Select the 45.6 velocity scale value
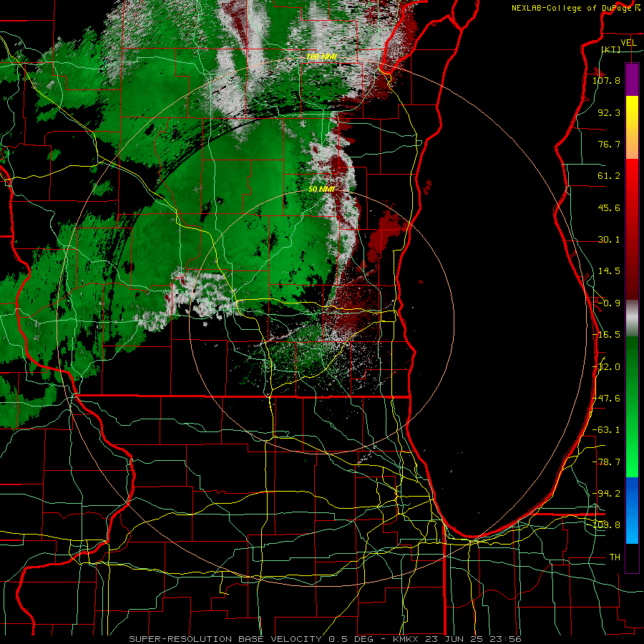The width and height of the screenshot is (644, 644). [x=609, y=208]
